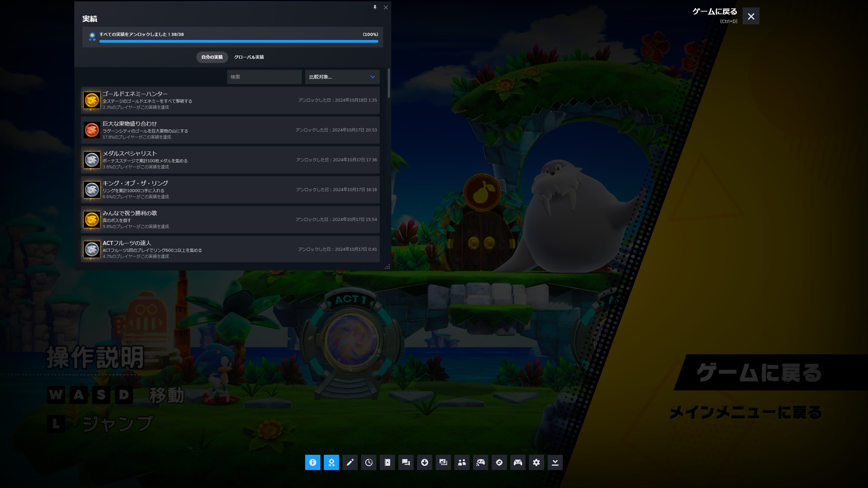
Task: Expand the 比較対象 dropdown
Action: pos(342,77)
